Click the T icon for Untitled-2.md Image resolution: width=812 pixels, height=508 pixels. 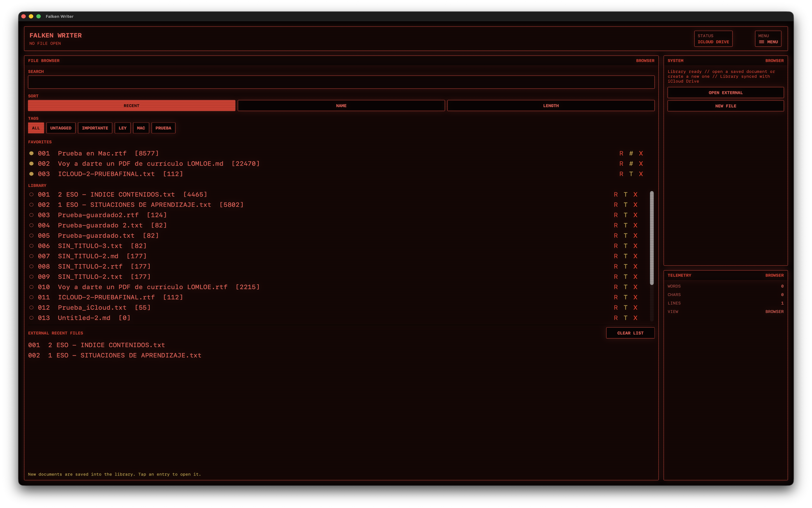625,318
